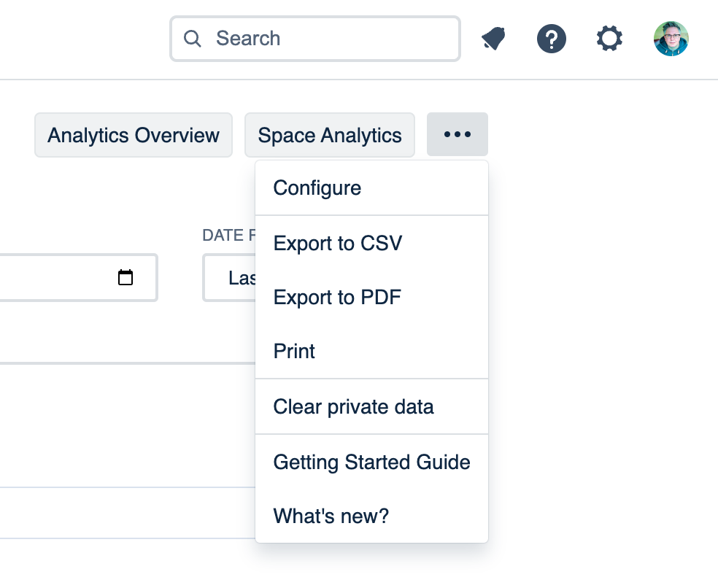
Task: Open the What's new? entry
Action: [x=331, y=517]
